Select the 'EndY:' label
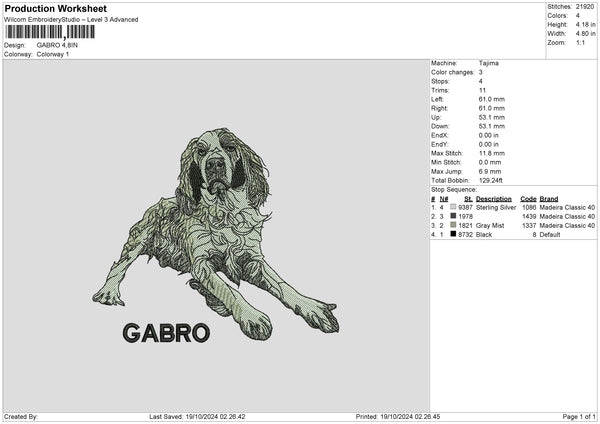600x424 pixels. [439, 144]
